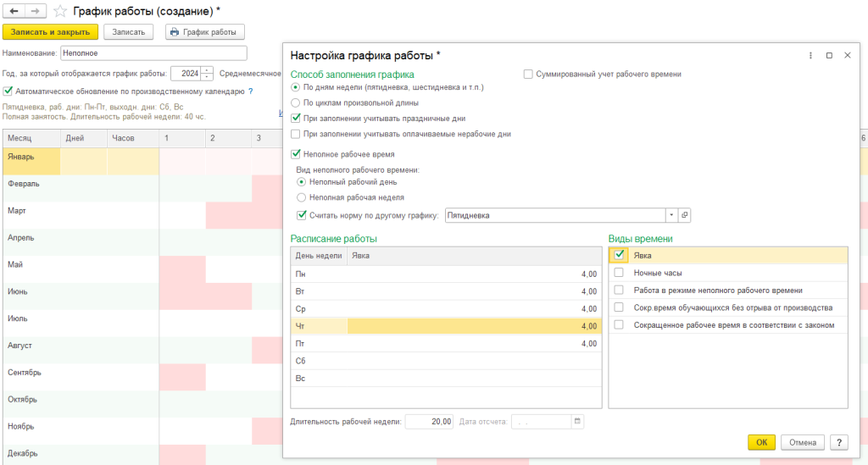868x465 pixels.
Task: Open the dialog's three-dot options menu
Action: pos(810,55)
